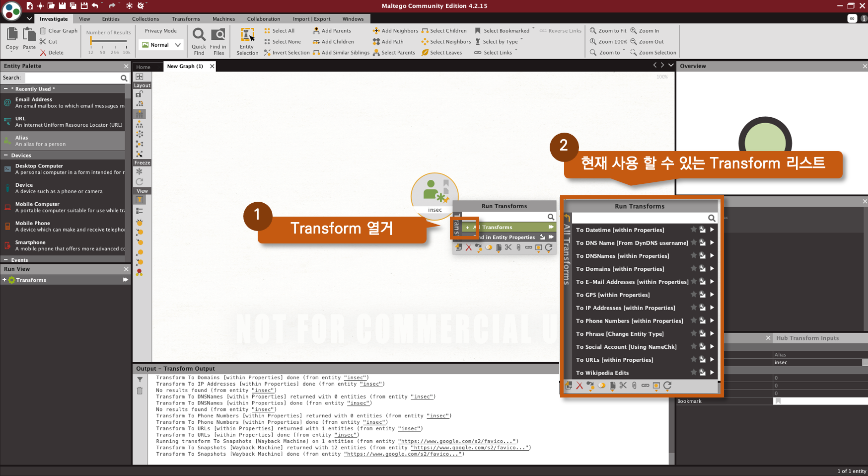Activate the Entity Selection tool
Screen dimensions: 868x476
(247, 41)
